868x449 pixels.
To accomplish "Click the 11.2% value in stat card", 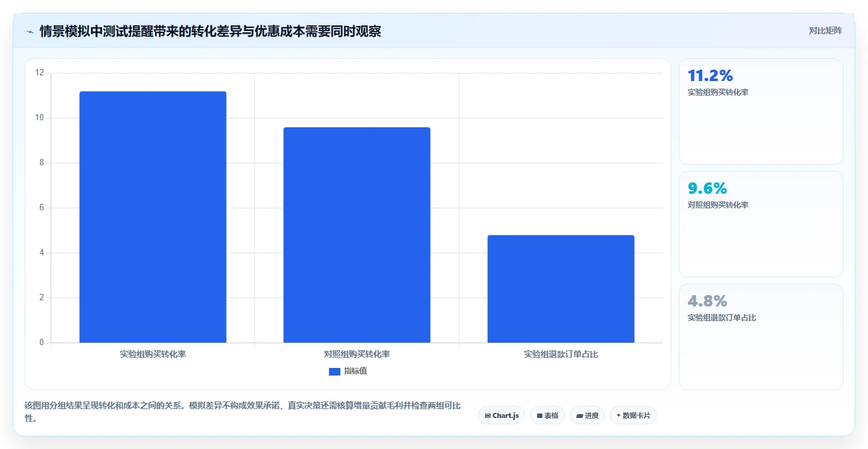I will pos(710,76).
